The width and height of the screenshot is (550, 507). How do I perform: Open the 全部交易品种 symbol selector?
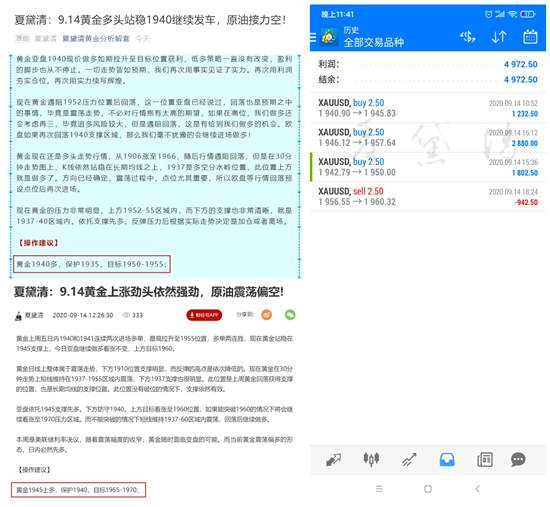tap(374, 42)
